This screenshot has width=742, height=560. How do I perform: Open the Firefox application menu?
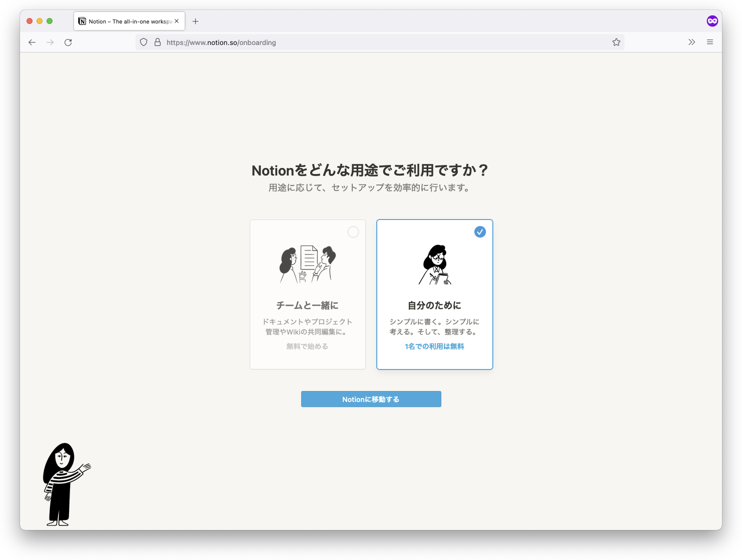pos(709,42)
